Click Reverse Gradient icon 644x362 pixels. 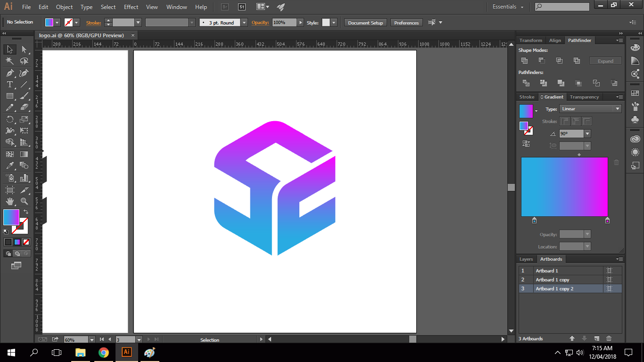(x=526, y=143)
